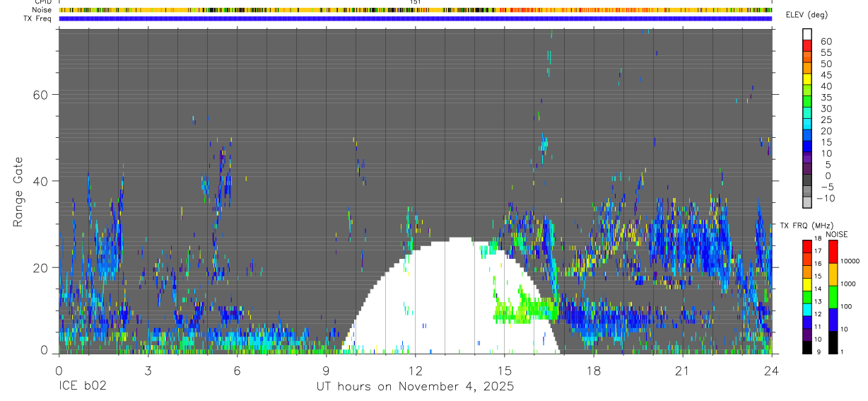Click the 18 tick label on UT hours axis
Image resolution: width=868 pixels, height=401 pixels.
click(593, 371)
